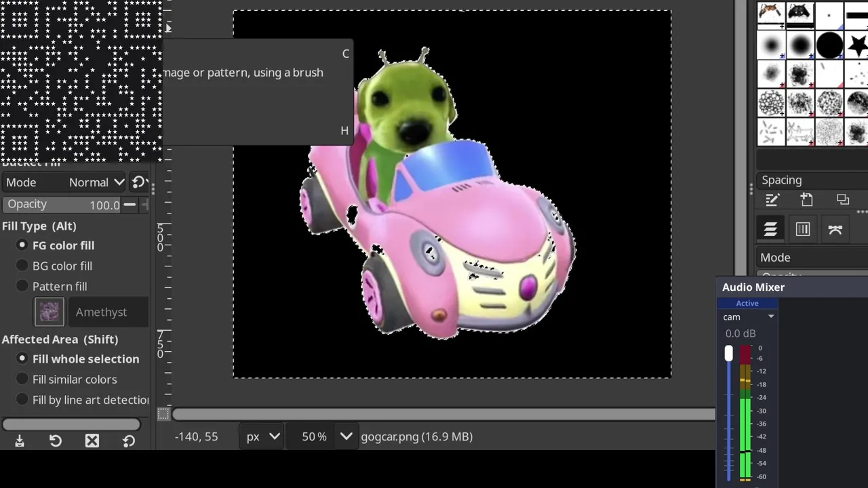The height and width of the screenshot is (488, 868).
Task: Select the star-shaped brush
Action: [857, 45]
